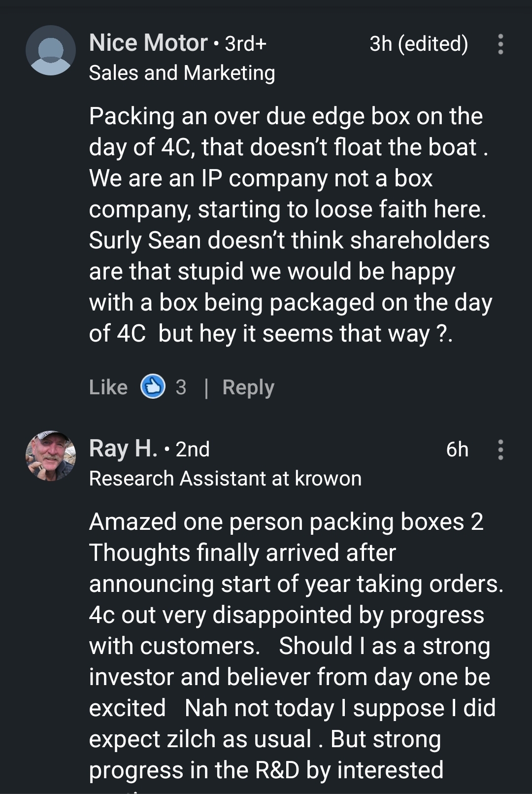This screenshot has width=532, height=794.
Task: Tap the blue thumbs-up reaction icon
Action: pyautogui.click(x=153, y=387)
